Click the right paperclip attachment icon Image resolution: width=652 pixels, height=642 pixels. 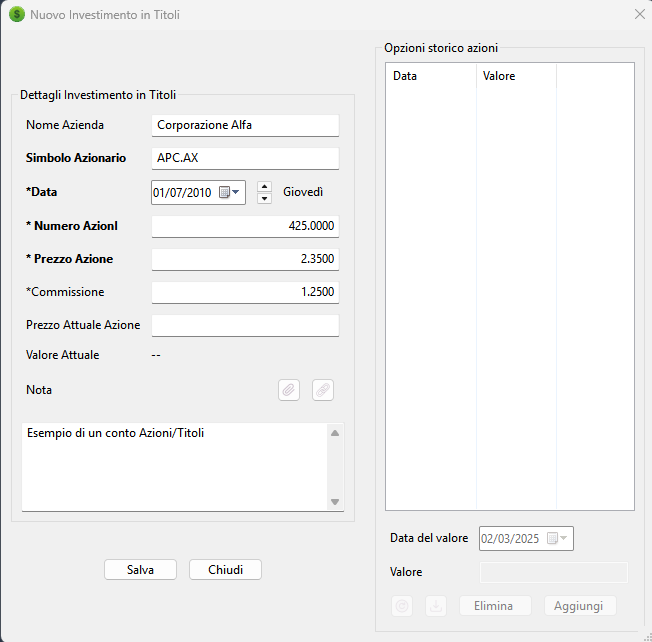[x=322, y=390]
